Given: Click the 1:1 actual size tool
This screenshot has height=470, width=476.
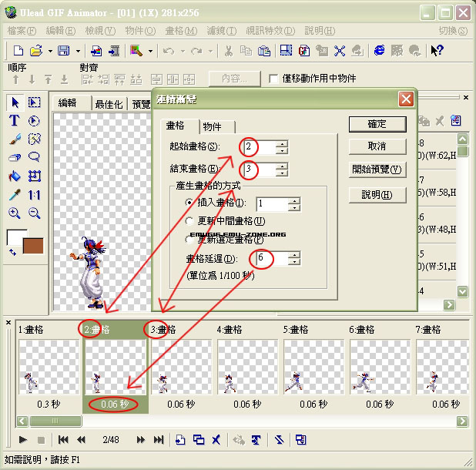Looking at the screenshot, I should (34, 195).
